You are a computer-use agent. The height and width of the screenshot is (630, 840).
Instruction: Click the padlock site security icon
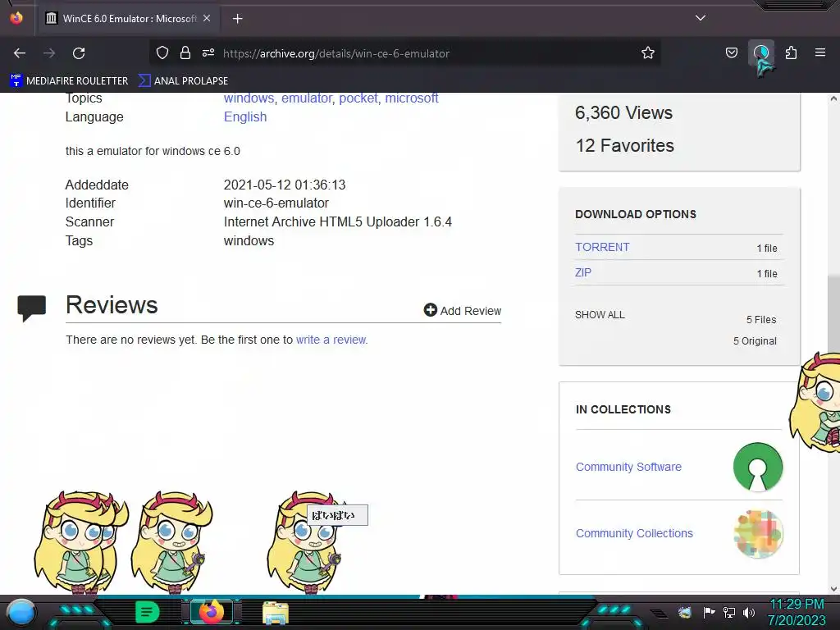(x=185, y=52)
